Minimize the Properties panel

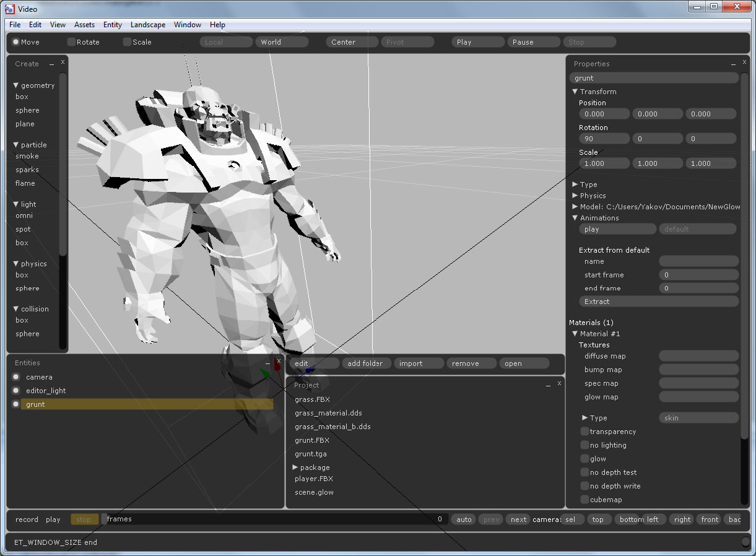[x=734, y=64]
